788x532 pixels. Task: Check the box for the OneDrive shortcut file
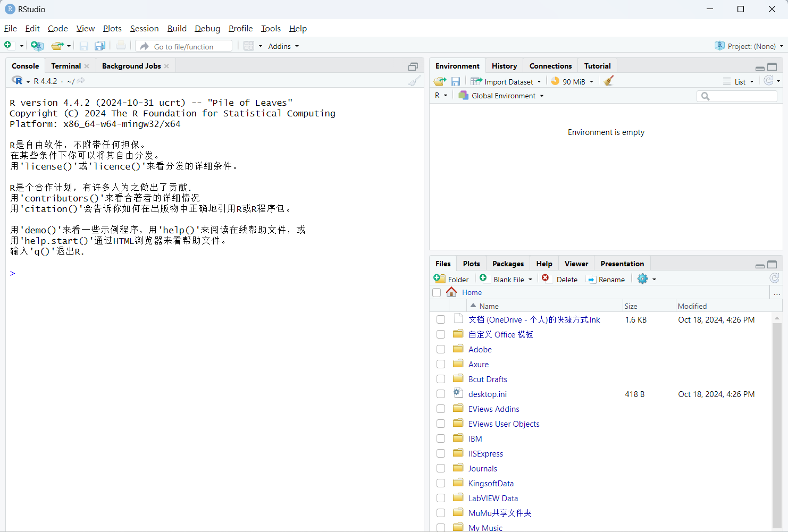[x=441, y=319]
